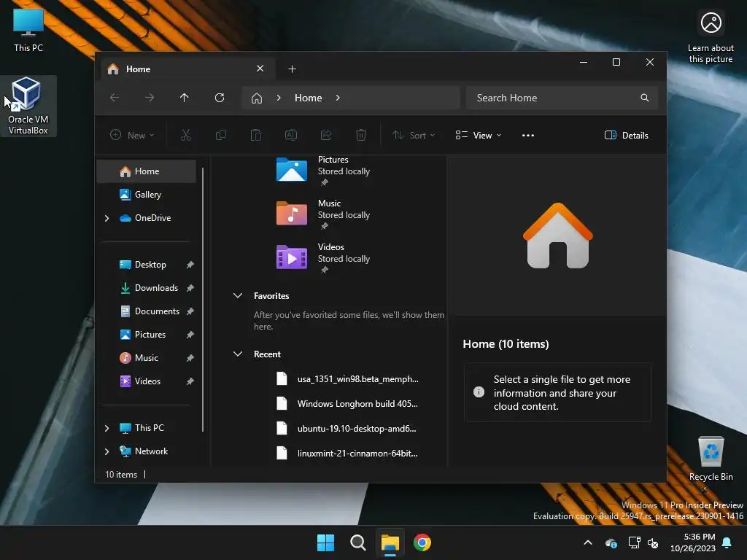The width and height of the screenshot is (747, 560).
Task: Open the New dropdown menu
Action: coord(132,135)
